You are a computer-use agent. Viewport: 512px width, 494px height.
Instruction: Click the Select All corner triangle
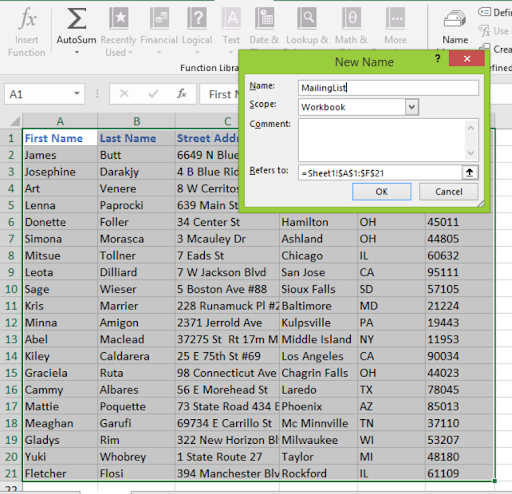coord(15,121)
